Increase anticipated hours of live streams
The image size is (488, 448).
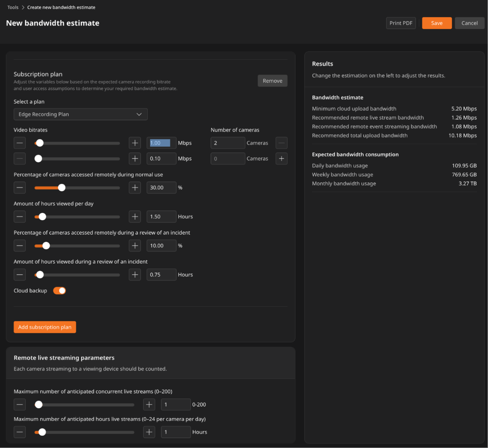[149, 432]
